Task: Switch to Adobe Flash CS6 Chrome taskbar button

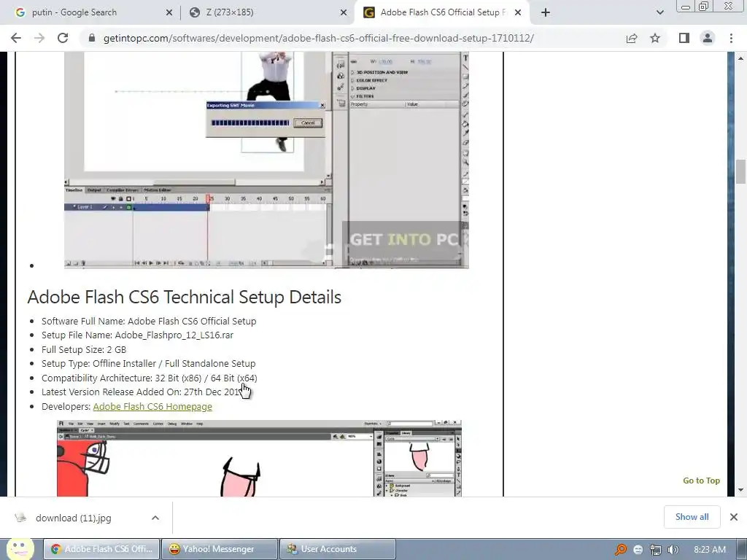Action: [102, 549]
